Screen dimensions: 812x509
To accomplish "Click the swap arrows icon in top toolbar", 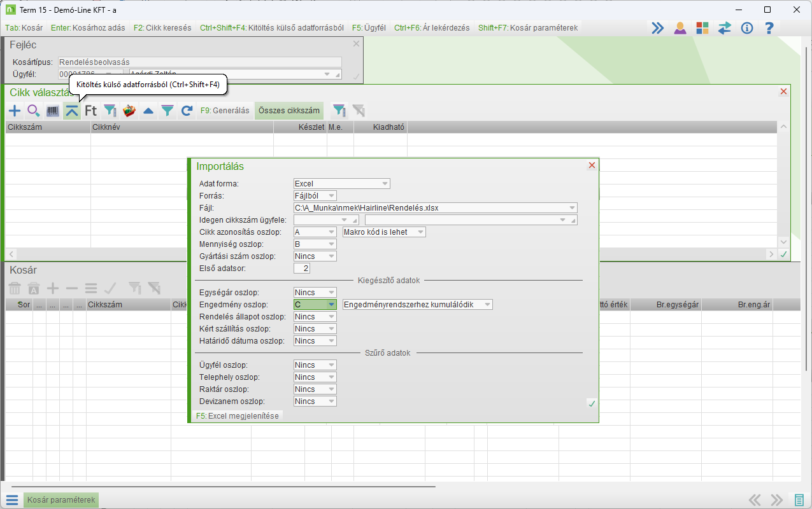I will (x=725, y=28).
